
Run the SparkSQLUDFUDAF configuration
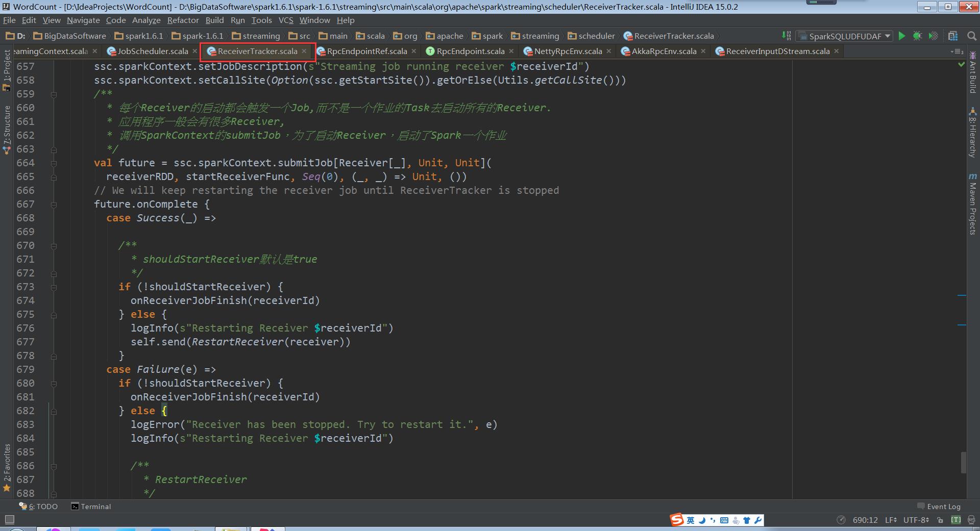[902, 36]
